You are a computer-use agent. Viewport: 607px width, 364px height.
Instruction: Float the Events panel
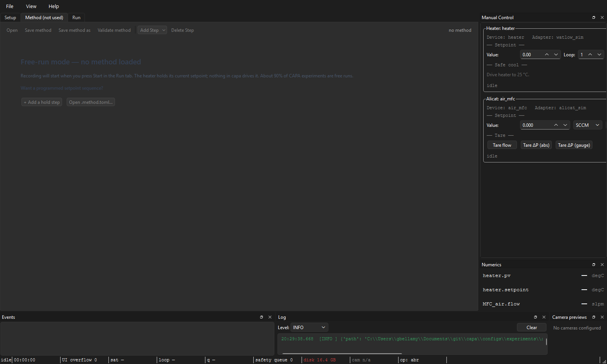(261, 317)
